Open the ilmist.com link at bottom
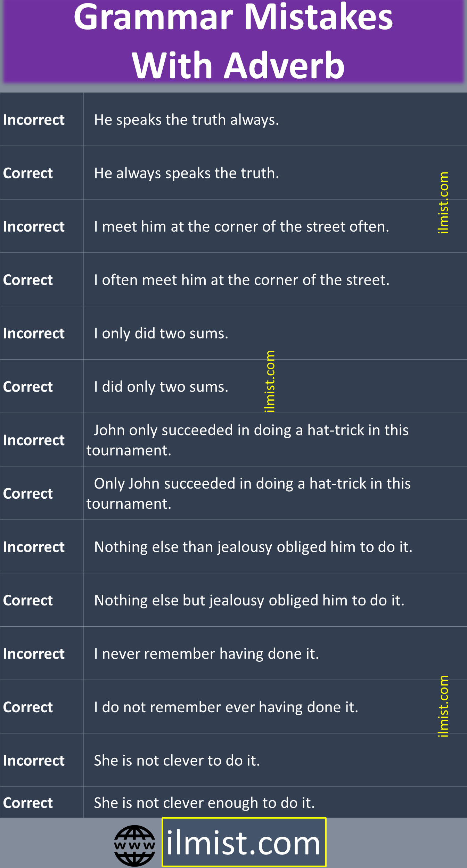This screenshot has height=868, width=467. [x=244, y=842]
